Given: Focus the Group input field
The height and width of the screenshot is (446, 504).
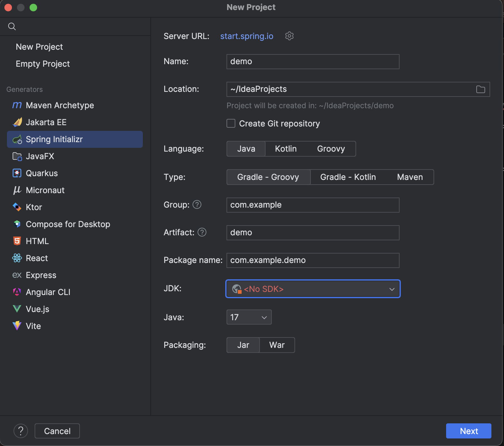Looking at the screenshot, I should (313, 205).
